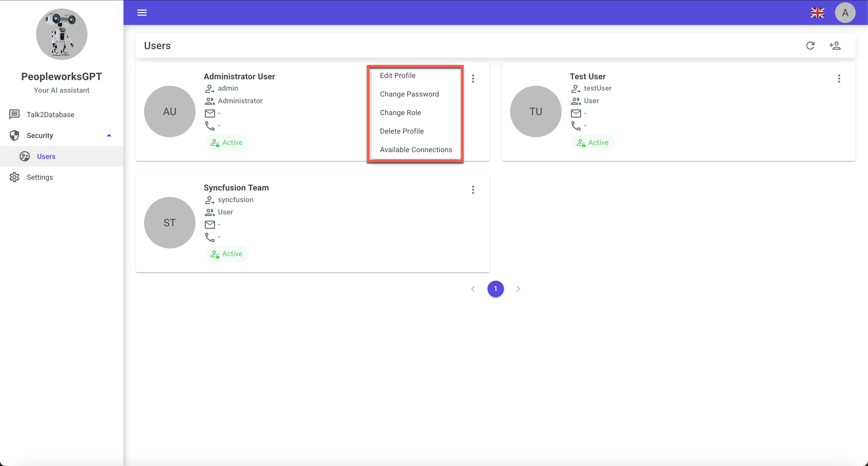Click the admin username icon
868x466 pixels.
(x=210, y=89)
